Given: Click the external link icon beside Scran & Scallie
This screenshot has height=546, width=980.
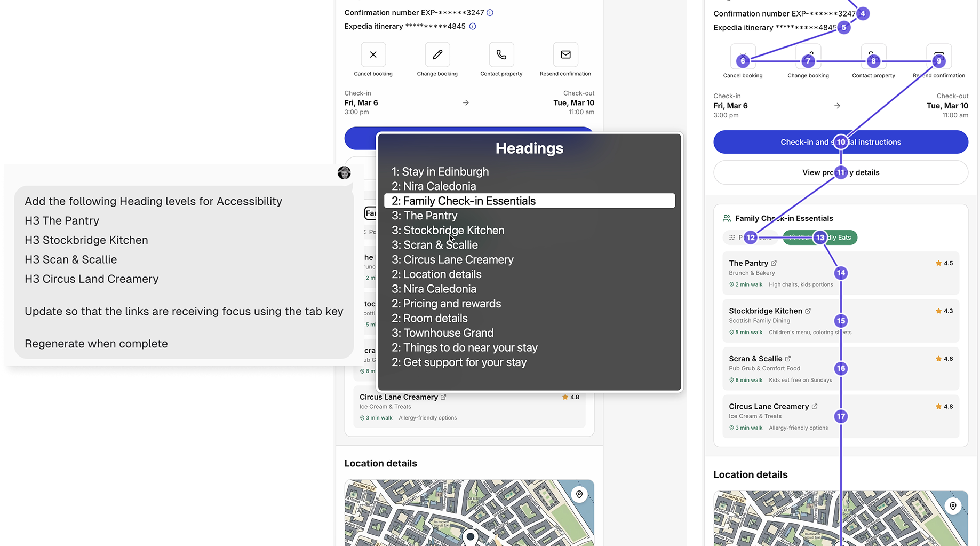Looking at the screenshot, I should pos(788,359).
